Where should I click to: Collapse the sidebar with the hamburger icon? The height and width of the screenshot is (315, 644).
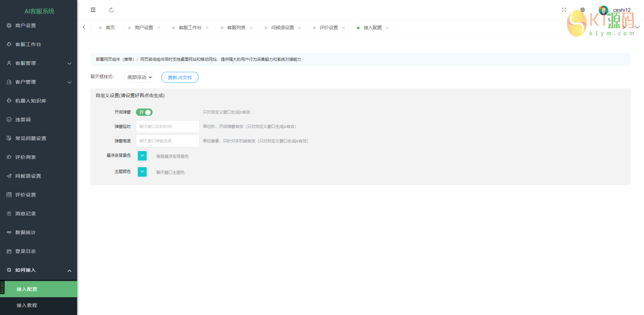(x=93, y=10)
